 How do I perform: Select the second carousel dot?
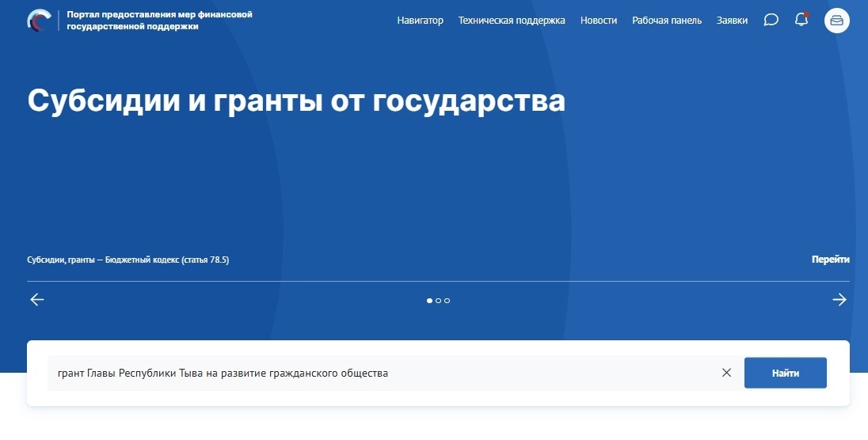[x=438, y=301]
